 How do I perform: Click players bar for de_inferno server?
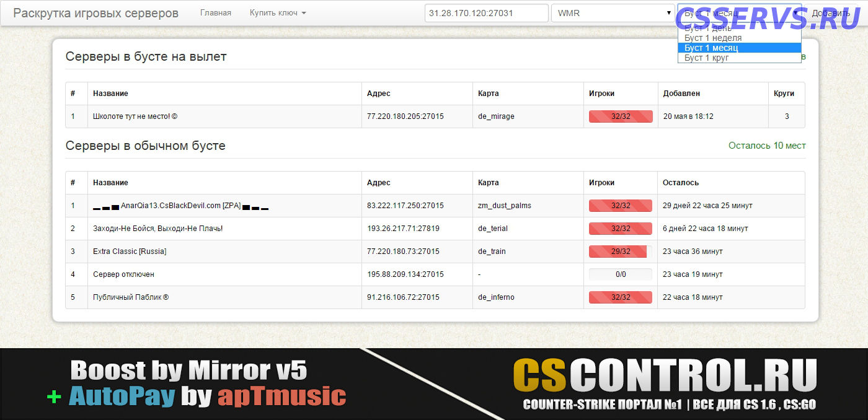(621, 297)
